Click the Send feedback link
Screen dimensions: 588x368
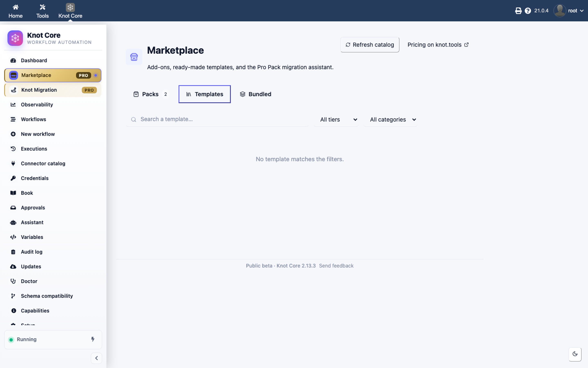(336, 266)
